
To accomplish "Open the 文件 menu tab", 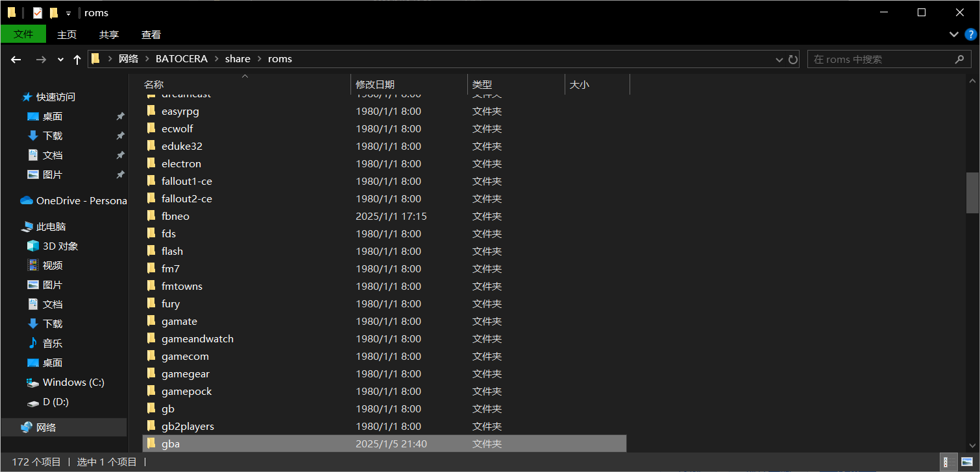I will click(23, 34).
